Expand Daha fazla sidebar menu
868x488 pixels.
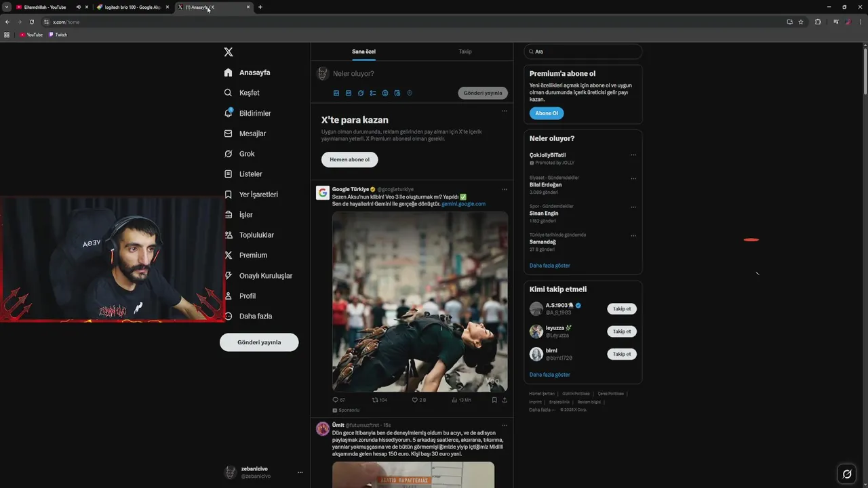click(248, 317)
